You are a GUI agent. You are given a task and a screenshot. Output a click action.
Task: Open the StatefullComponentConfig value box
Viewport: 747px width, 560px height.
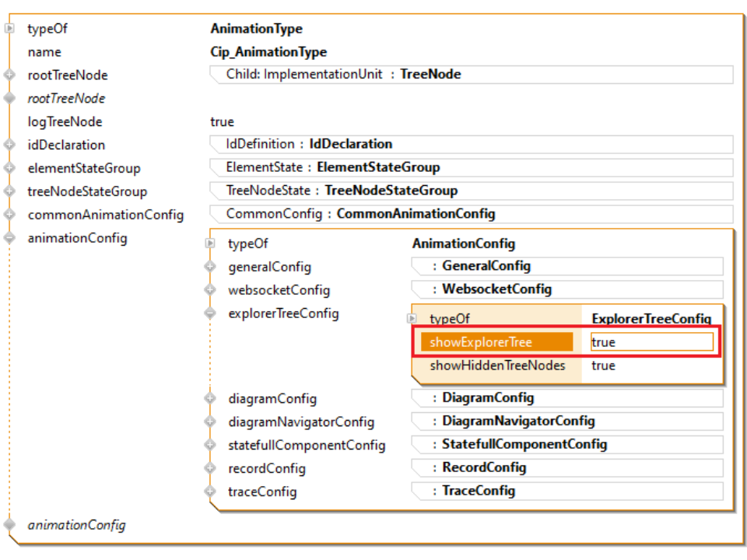[566, 445]
